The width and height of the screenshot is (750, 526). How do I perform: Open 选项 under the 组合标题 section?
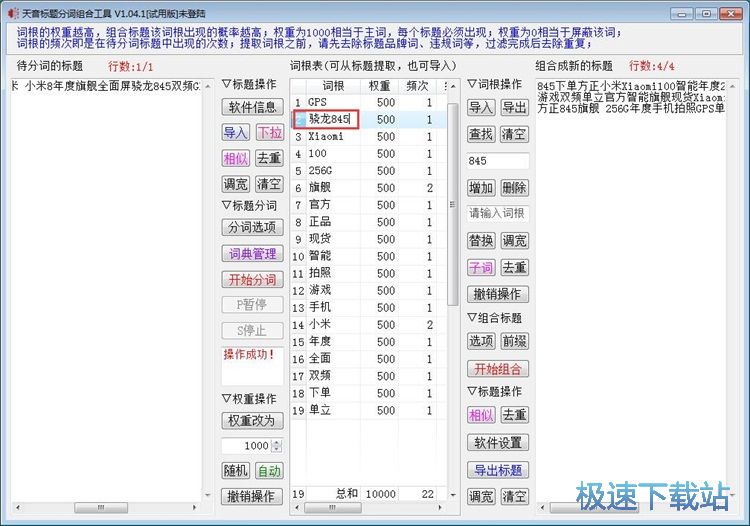coord(481,341)
